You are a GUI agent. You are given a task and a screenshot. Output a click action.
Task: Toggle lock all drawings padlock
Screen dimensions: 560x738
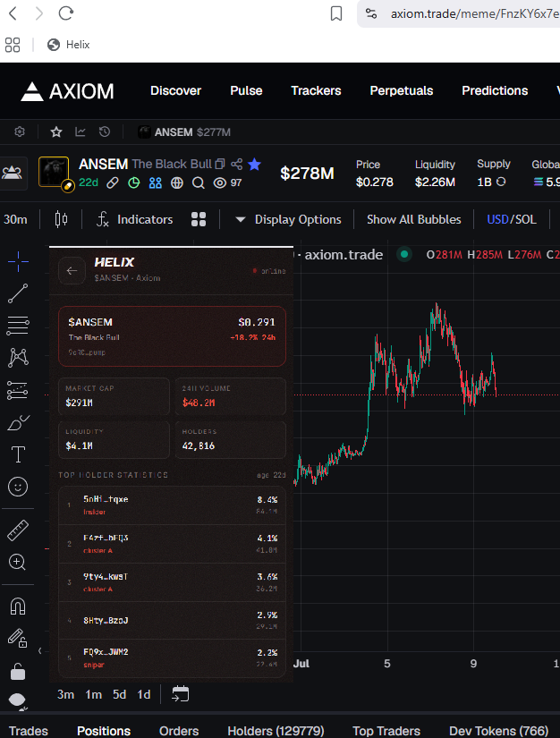click(x=18, y=672)
